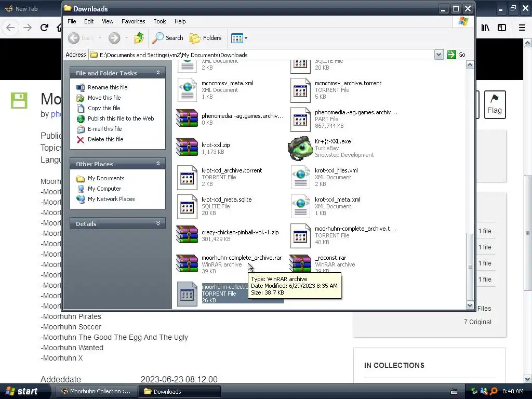
Task: Click Copy this file
Action: [x=104, y=108]
